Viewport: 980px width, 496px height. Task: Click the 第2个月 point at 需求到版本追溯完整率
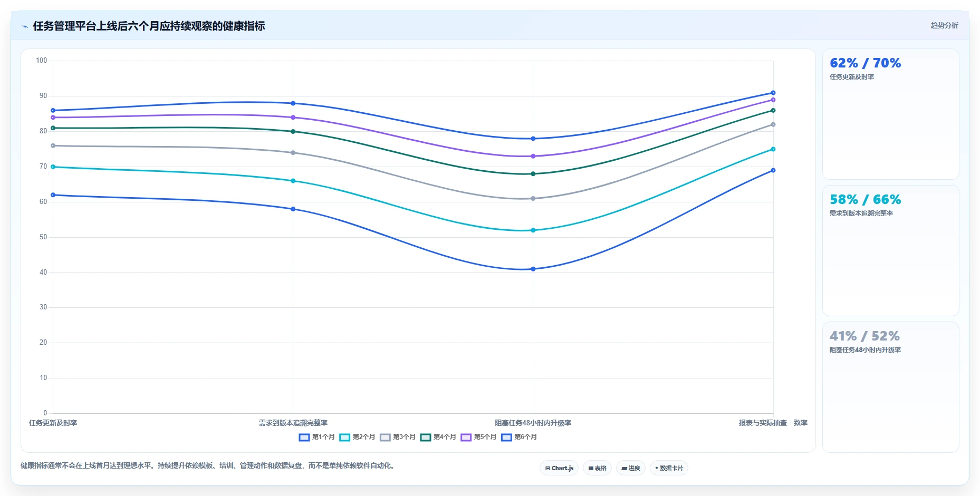coord(293,181)
